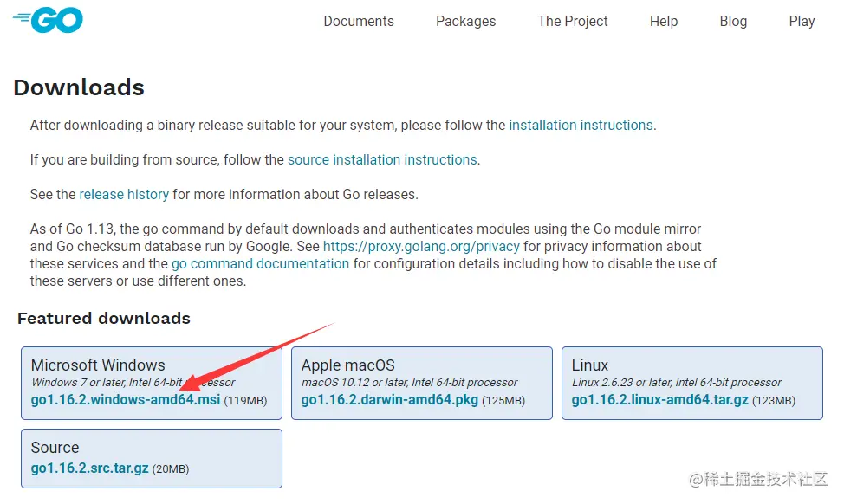The width and height of the screenshot is (844, 504).
Task: Download go1.16.2.windows-amd64.msi installer
Action: [x=126, y=400]
